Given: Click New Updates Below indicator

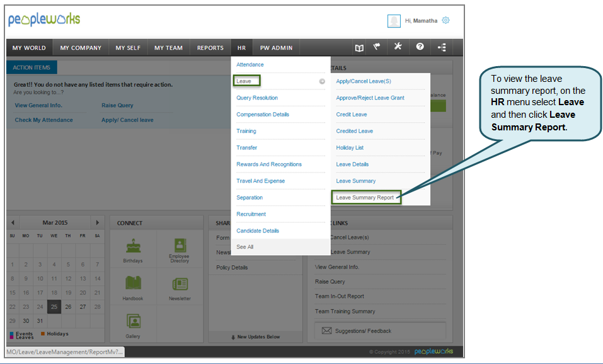Looking at the screenshot, I should click(x=255, y=337).
